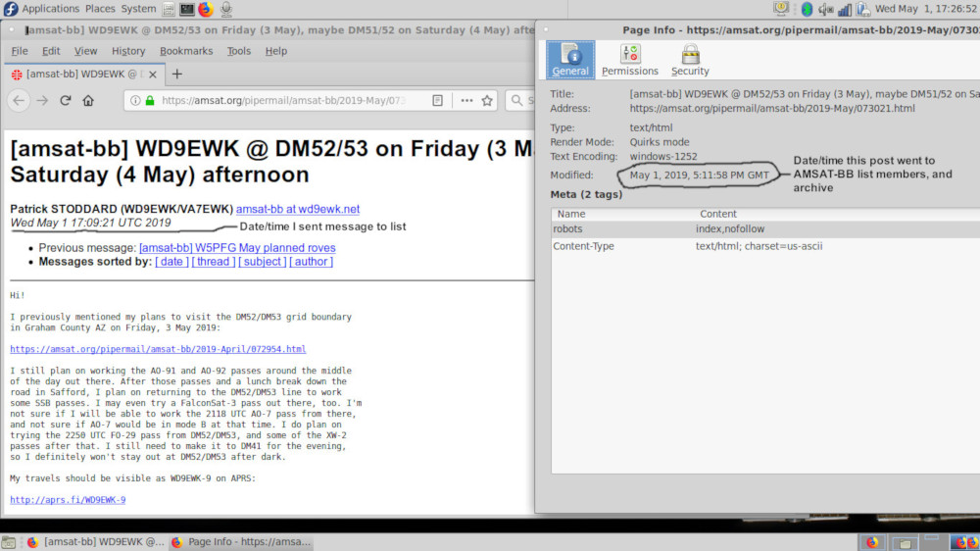Open the terminal launcher in top panel
This screenshot has width=980, height=551.
click(186, 9)
